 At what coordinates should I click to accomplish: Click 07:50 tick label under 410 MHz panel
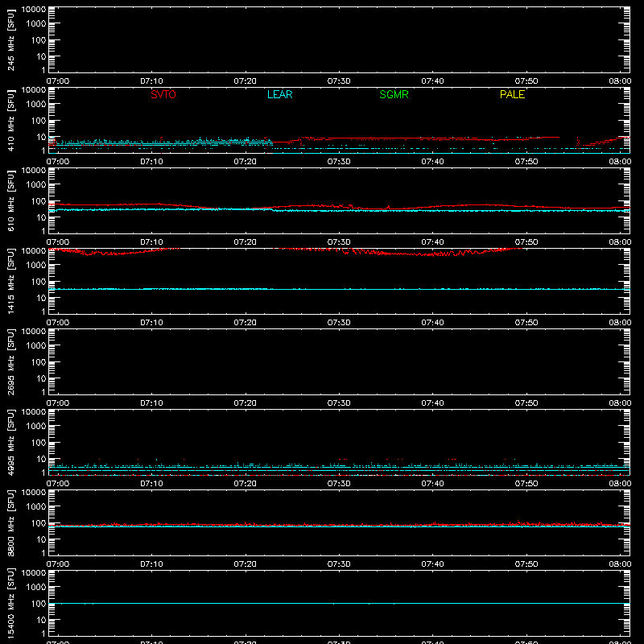point(526,162)
